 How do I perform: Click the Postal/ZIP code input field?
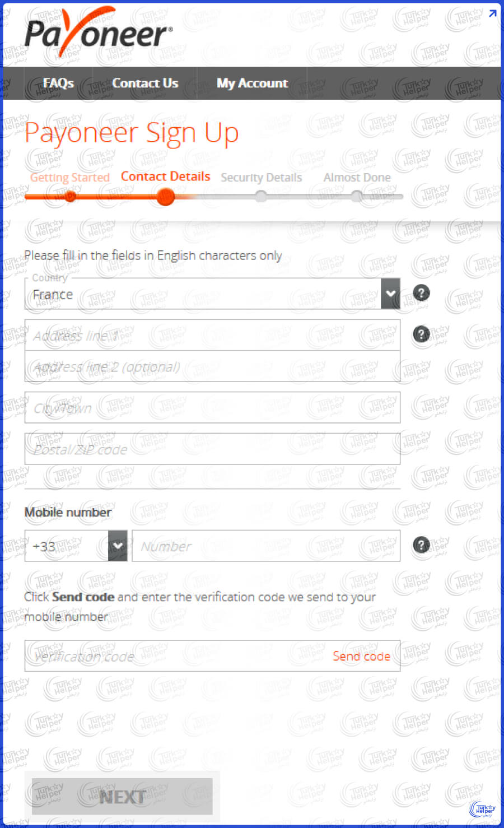(212, 449)
